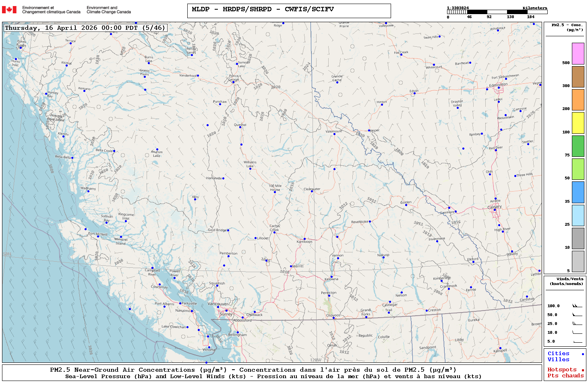Select the brown PM2.5 legend swatch

click(x=578, y=77)
